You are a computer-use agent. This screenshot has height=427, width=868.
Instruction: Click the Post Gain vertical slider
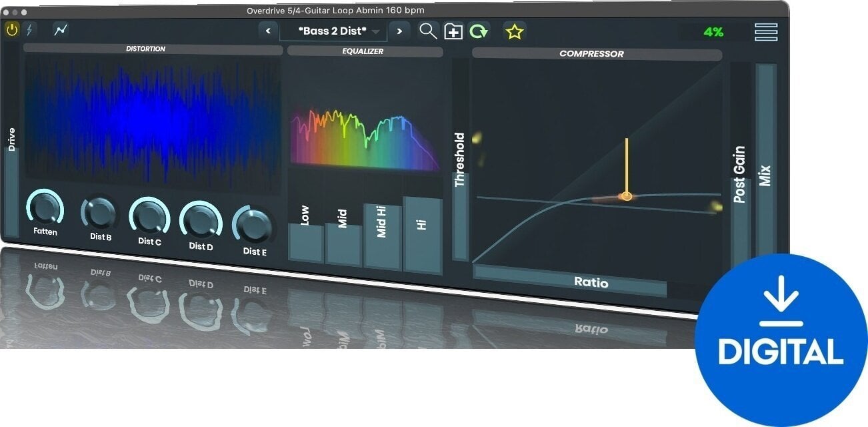click(x=740, y=167)
